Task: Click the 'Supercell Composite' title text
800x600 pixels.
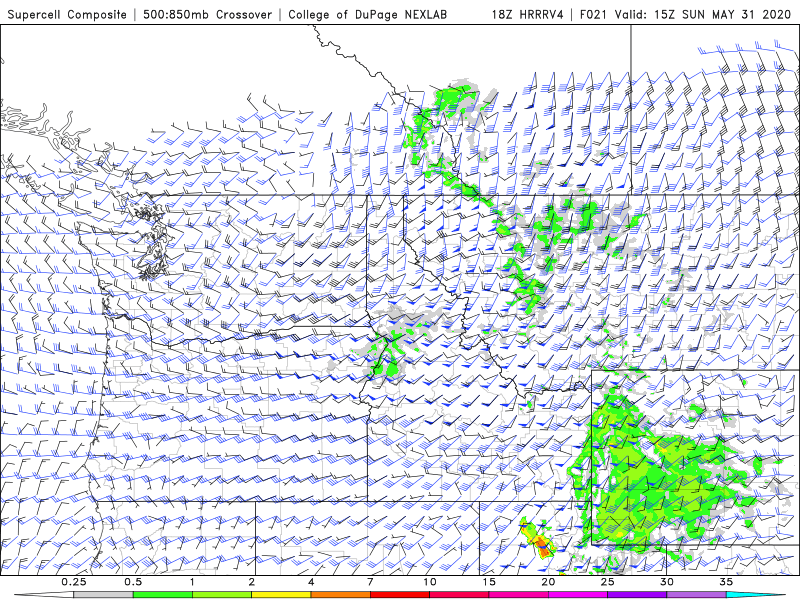Action: point(67,14)
